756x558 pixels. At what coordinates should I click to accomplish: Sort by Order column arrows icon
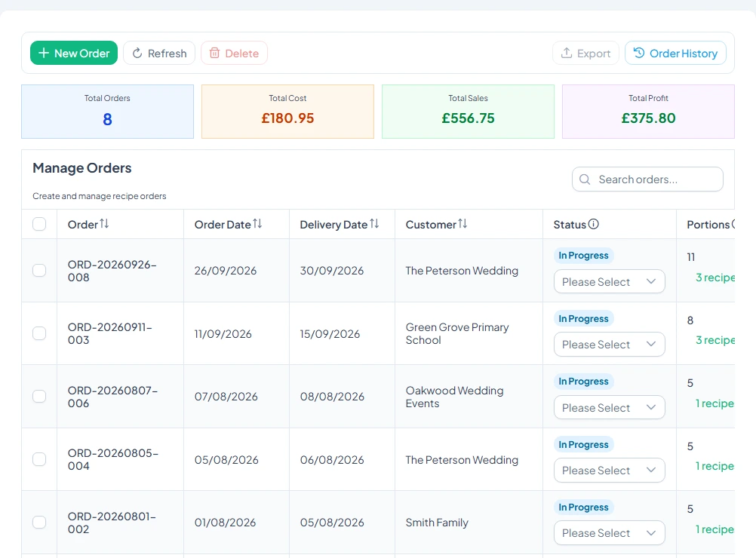point(104,224)
